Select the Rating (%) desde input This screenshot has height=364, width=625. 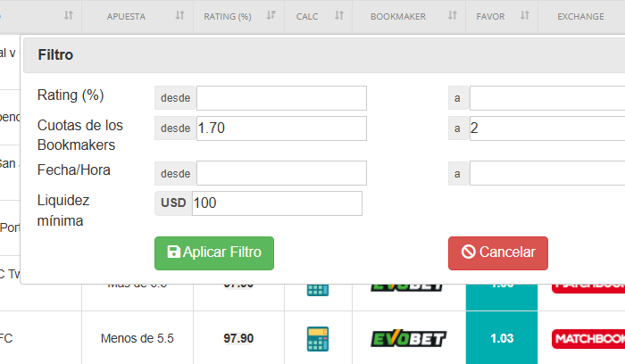coord(281,98)
